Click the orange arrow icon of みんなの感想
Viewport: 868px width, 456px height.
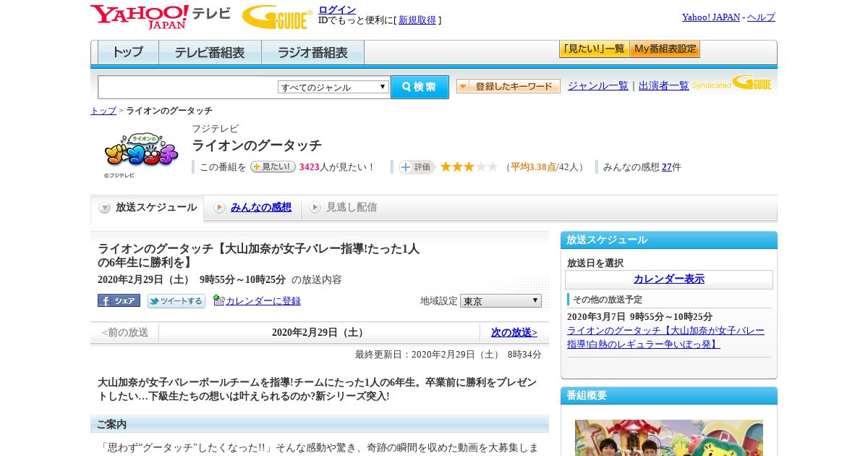pyautogui.click(x=219, y=208)
